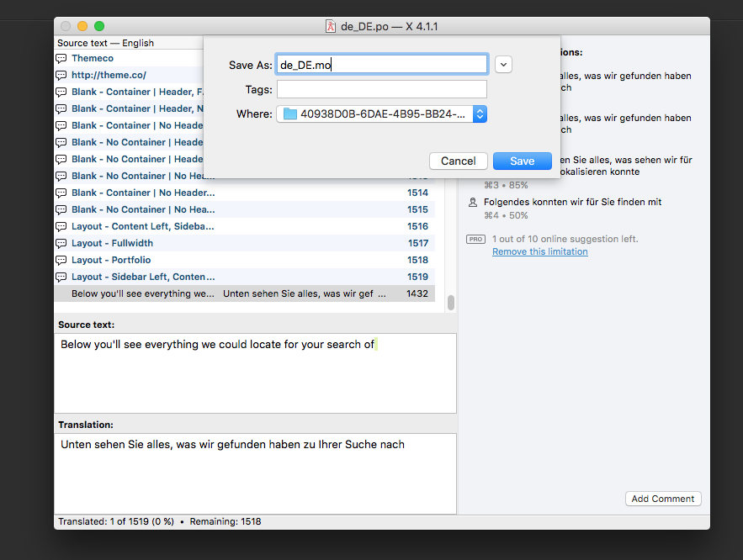Screen dimensions: 743x560
Task: Click into the Source text box
Action: pyautogui.click(x=256, y=373)
